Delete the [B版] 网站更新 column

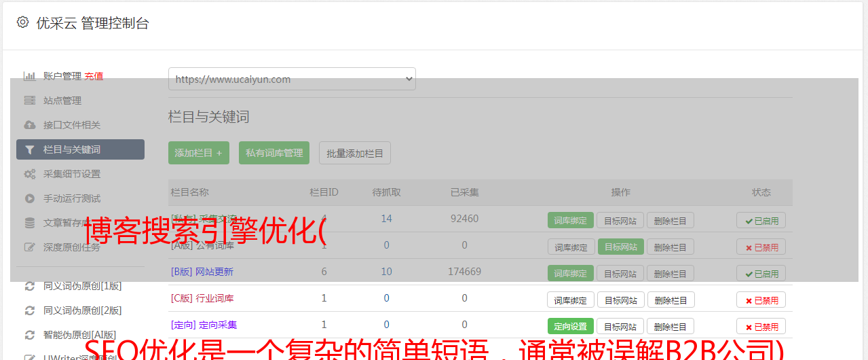point(671,273)
